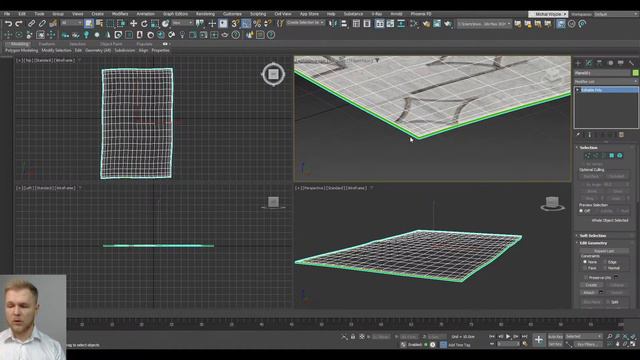Select Polygon sub-object level icon
640x360 pixels.
(611, 156)
